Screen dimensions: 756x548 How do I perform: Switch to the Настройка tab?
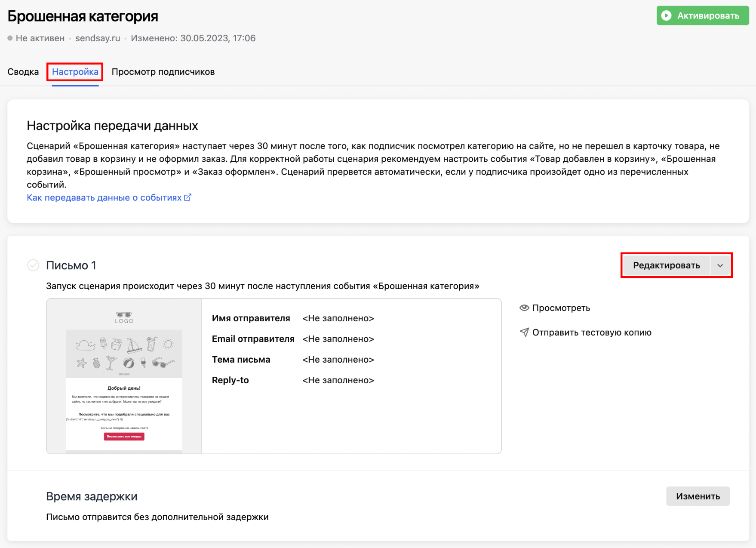(x=75, y=72)
